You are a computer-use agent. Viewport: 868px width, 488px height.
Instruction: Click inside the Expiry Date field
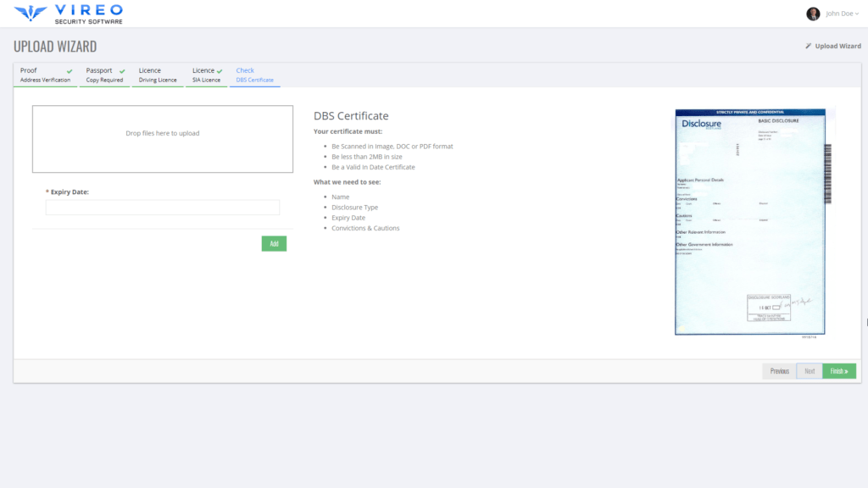point(162,207)
